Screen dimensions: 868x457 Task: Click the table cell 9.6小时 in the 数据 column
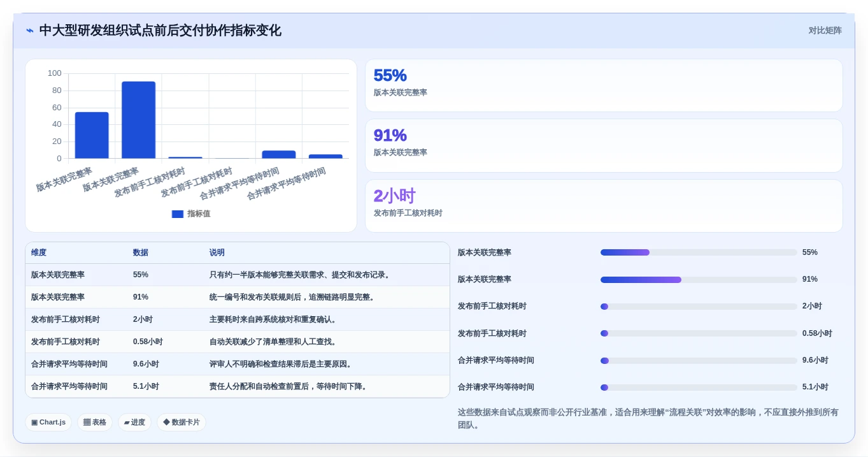tap(146, 365)
